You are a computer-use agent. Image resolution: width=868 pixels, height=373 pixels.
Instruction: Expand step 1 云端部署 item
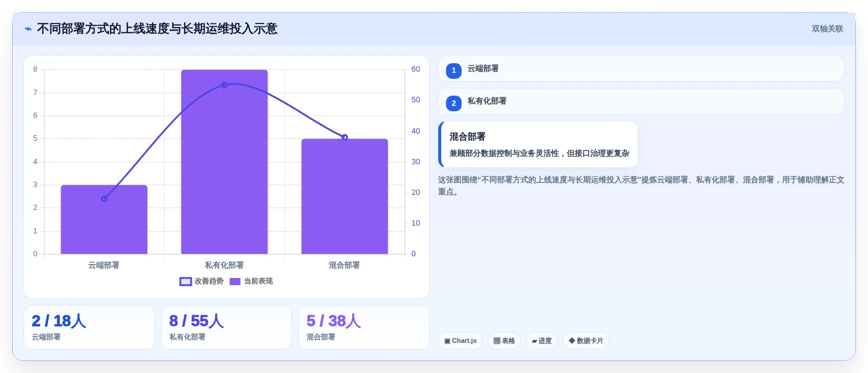click(x=641, y=69)
